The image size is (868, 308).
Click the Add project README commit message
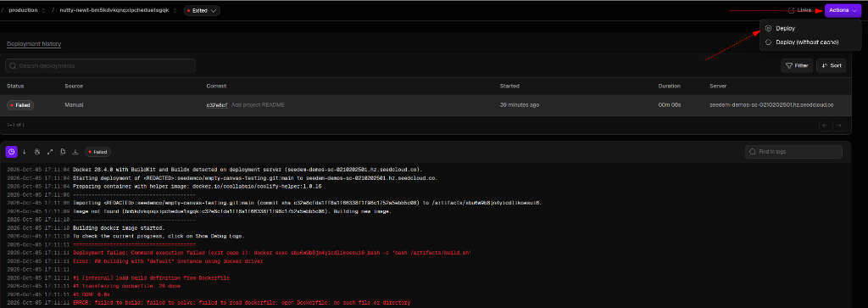tap(258, 105)
